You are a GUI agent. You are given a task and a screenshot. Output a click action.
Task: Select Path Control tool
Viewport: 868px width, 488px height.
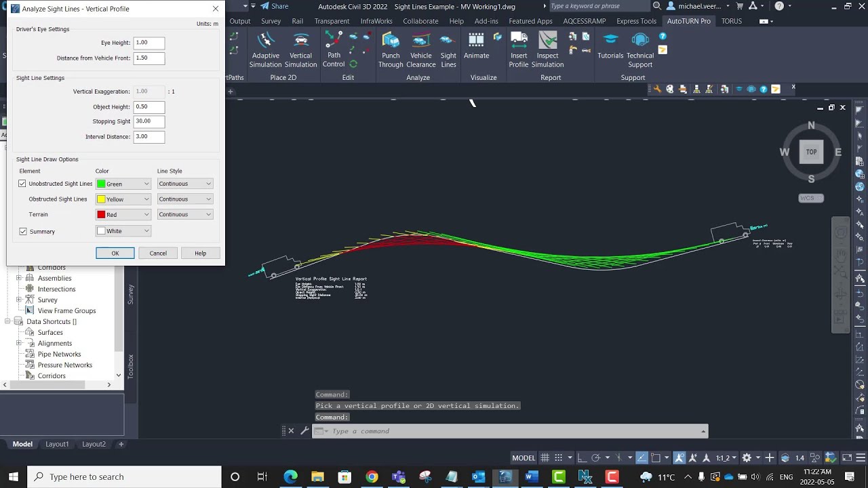334,49
